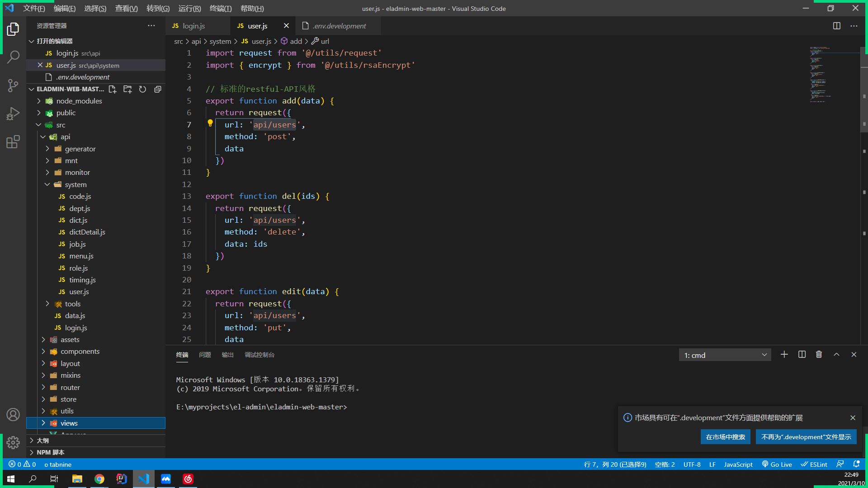Screen dimensions: 868x488
Task: Switch to the Output panel tab
Action: [227, 355]
